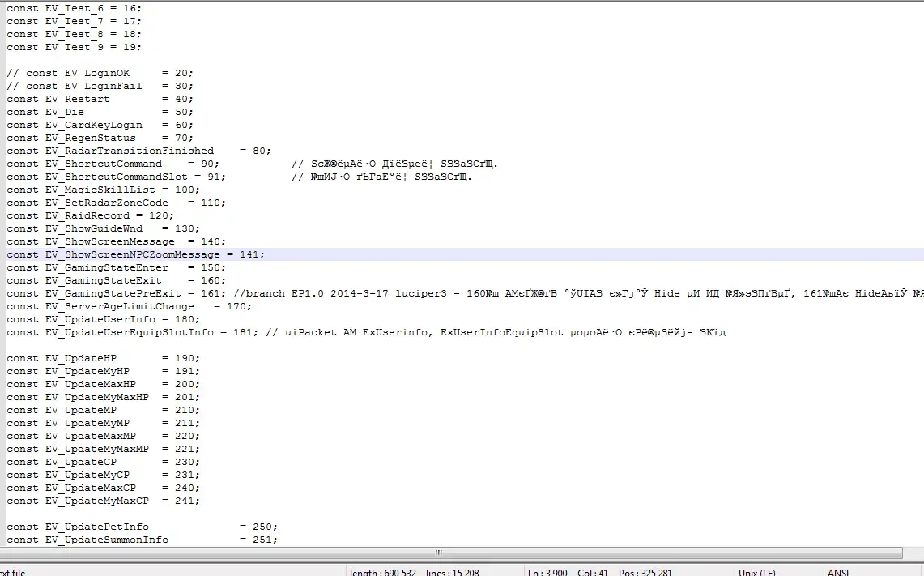The width and height of the screenshot is (924, 576).
Task: Click the EV_UpdatePetInfo = 250 line
Action: click(142, 527)
